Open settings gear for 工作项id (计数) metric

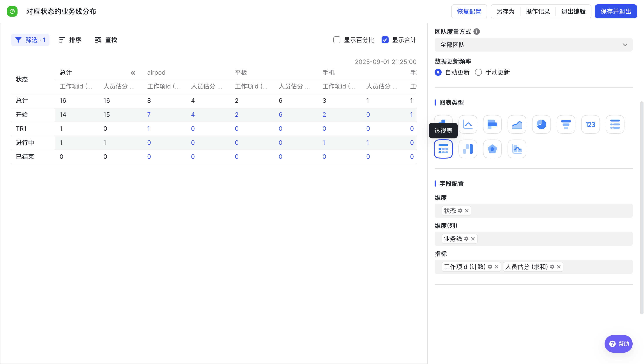click(490, 267)
